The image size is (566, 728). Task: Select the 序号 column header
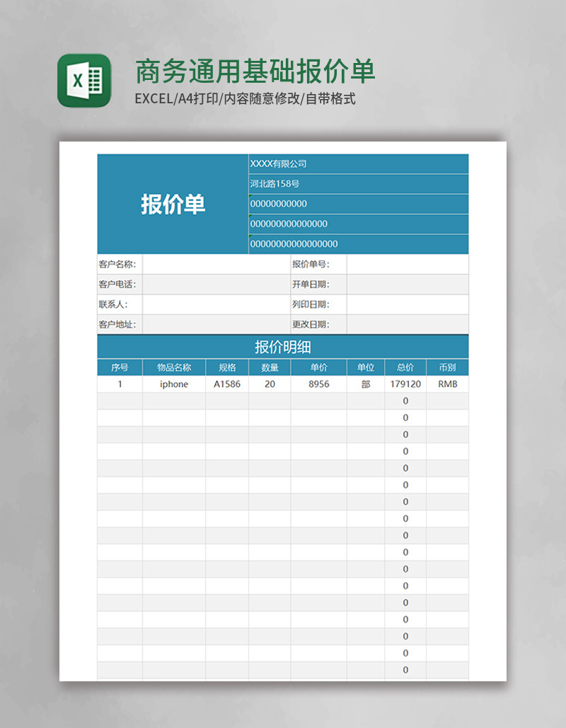[120, 366]
